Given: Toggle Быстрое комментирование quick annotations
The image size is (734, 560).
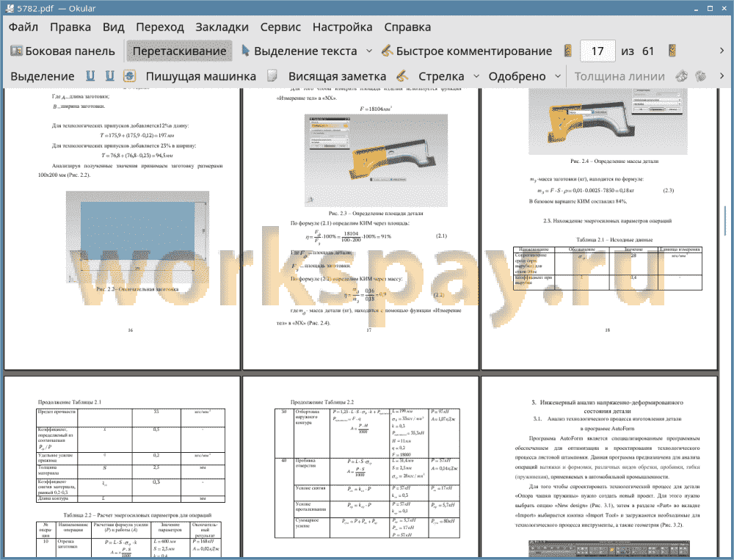Looking at the screenshot, I should coord(466,51).
